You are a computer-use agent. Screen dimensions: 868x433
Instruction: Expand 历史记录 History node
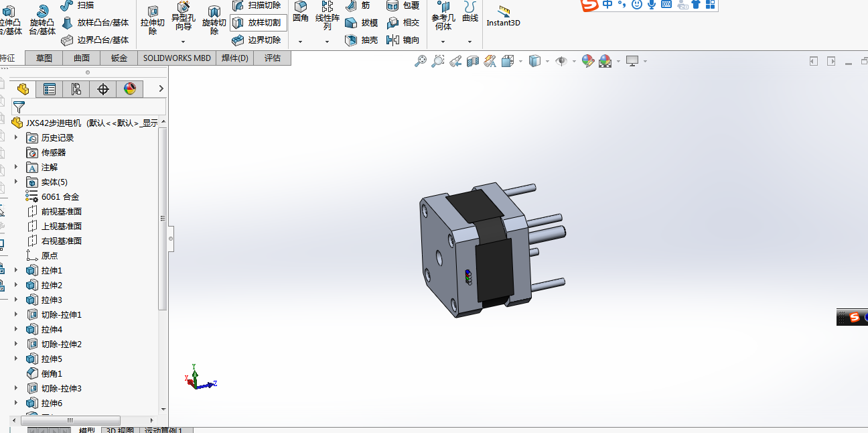tap(17, 137)
